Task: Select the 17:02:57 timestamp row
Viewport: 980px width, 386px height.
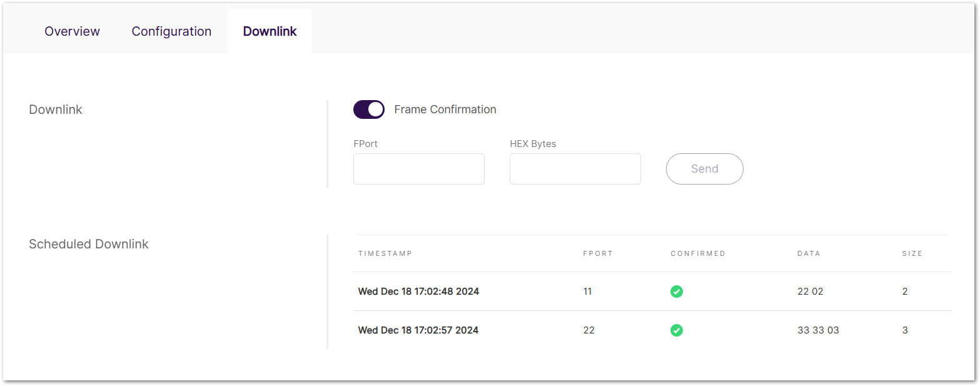Action: [418, 330]
